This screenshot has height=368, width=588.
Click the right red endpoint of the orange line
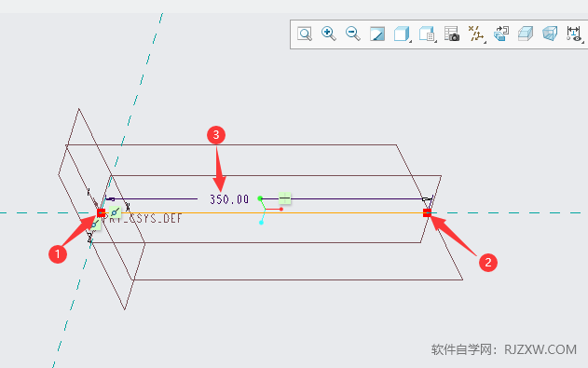pyautogui.click(x=427, y=212)
